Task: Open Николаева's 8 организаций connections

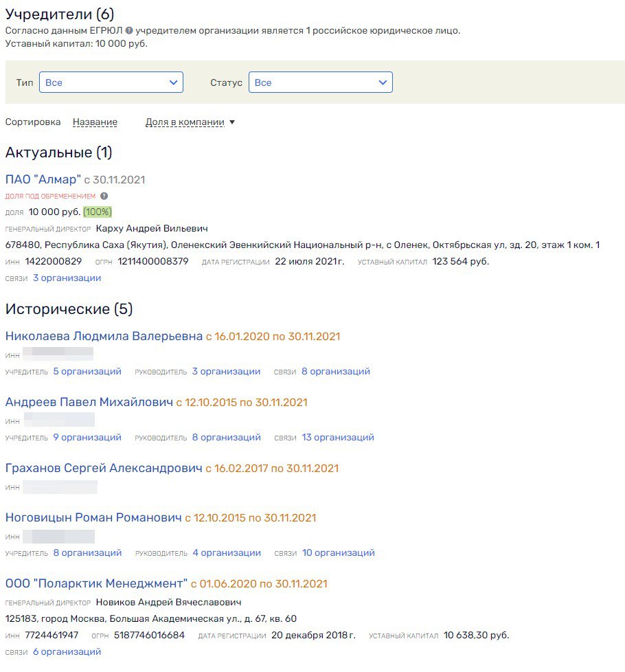Action: pyautogui.click(x=336, y=371)
